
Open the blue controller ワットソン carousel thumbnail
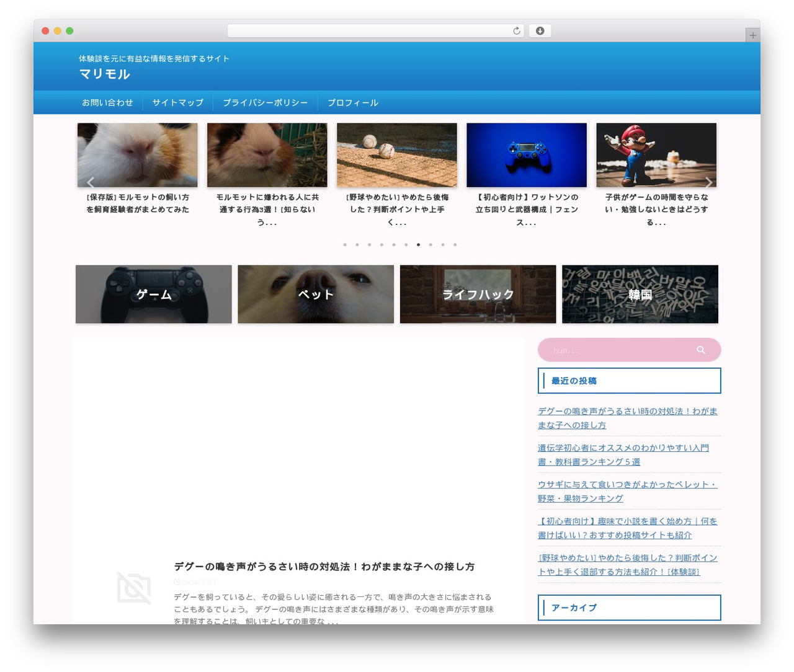coord(527,155)
